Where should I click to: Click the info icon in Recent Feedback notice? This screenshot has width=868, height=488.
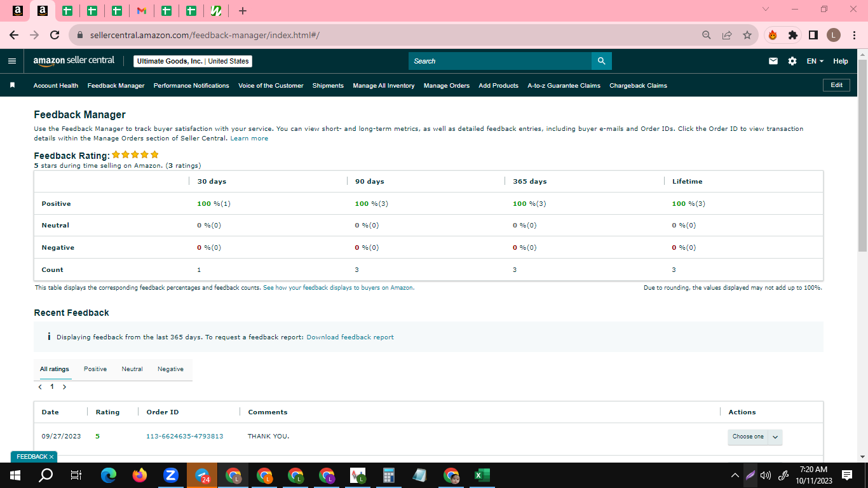click(49, 337)
